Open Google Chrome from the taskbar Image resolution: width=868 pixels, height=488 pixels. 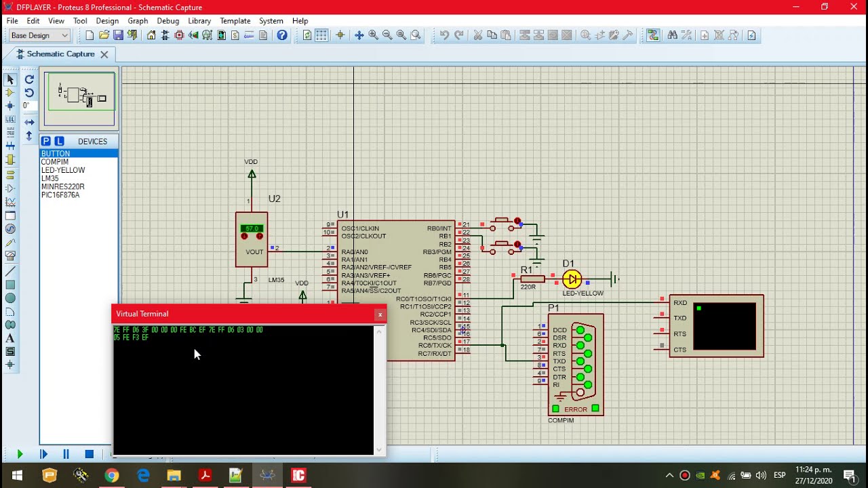(112, 475)
